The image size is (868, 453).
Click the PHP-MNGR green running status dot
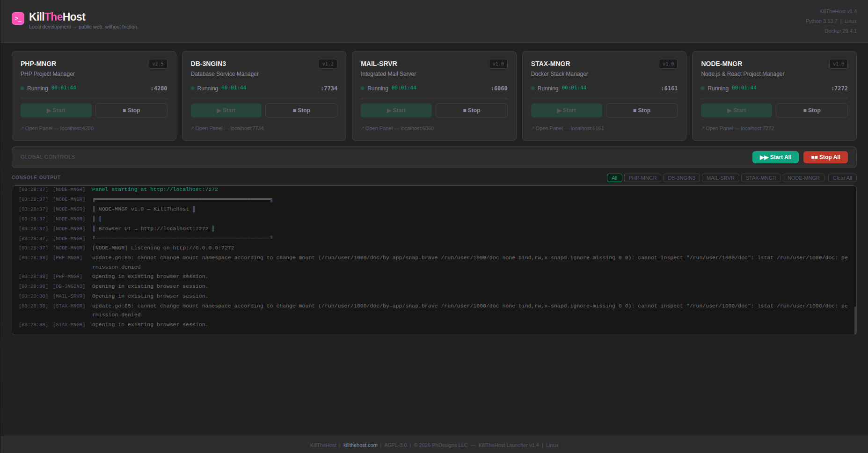(22, 88)
